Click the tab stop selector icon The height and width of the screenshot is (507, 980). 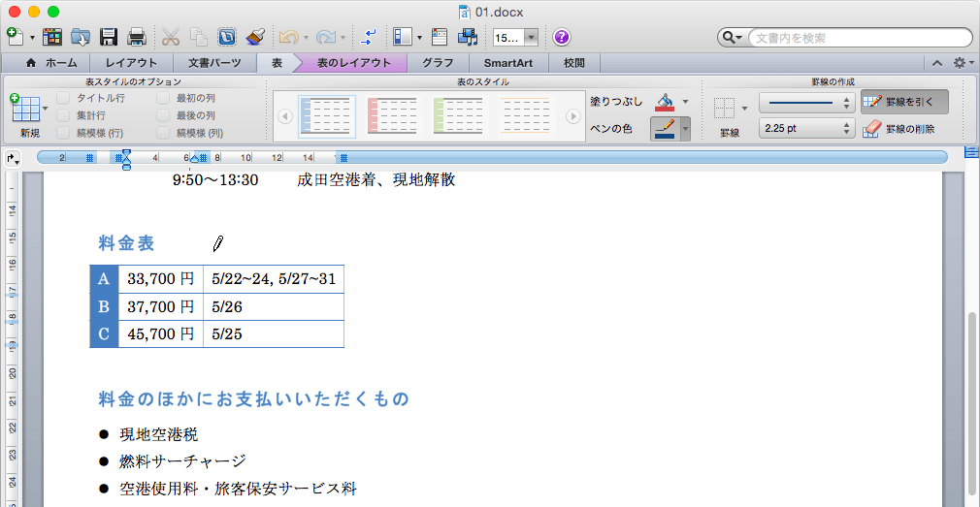click(x=13, y=159)
